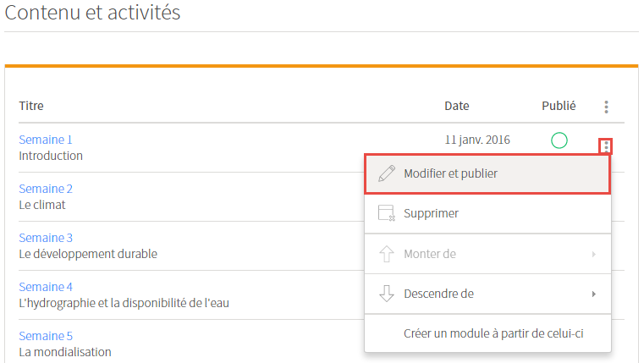The height and width of the screenshot is (363, 644).
Task: Click the up arrow icon for Monter de
Action: tap(387, 254)
